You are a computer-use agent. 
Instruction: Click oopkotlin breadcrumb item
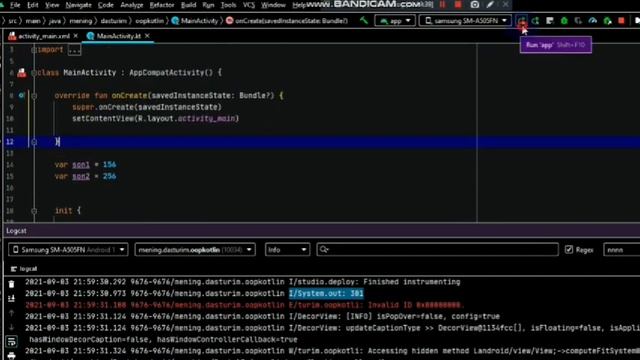[149, 20]
